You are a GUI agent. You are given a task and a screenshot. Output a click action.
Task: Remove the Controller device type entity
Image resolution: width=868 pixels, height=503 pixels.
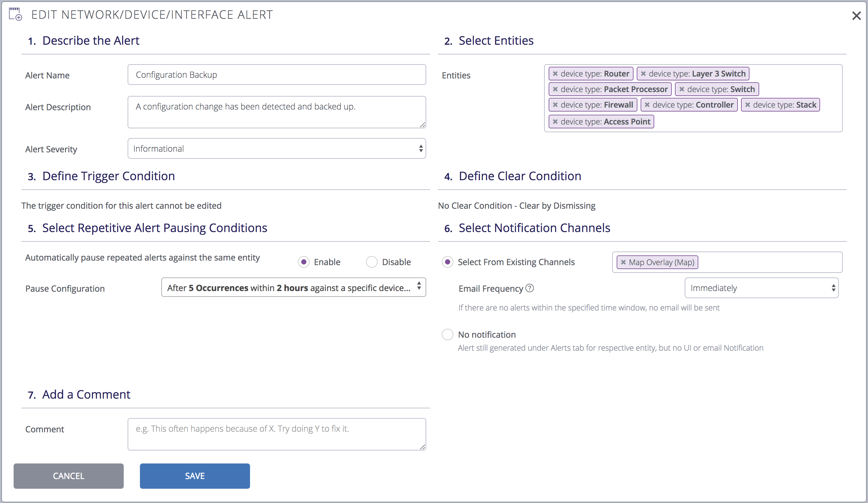[x=647, y=105]
